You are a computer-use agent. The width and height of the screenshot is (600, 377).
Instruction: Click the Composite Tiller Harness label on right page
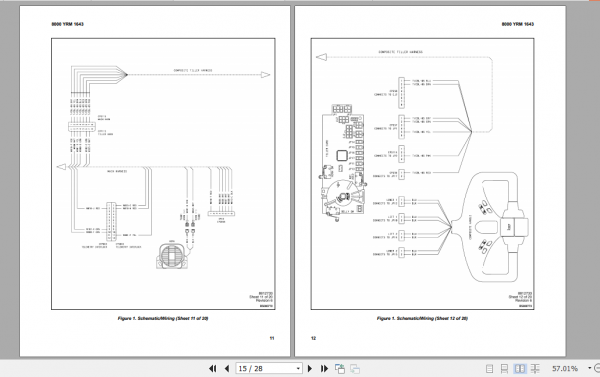[401, 52]
